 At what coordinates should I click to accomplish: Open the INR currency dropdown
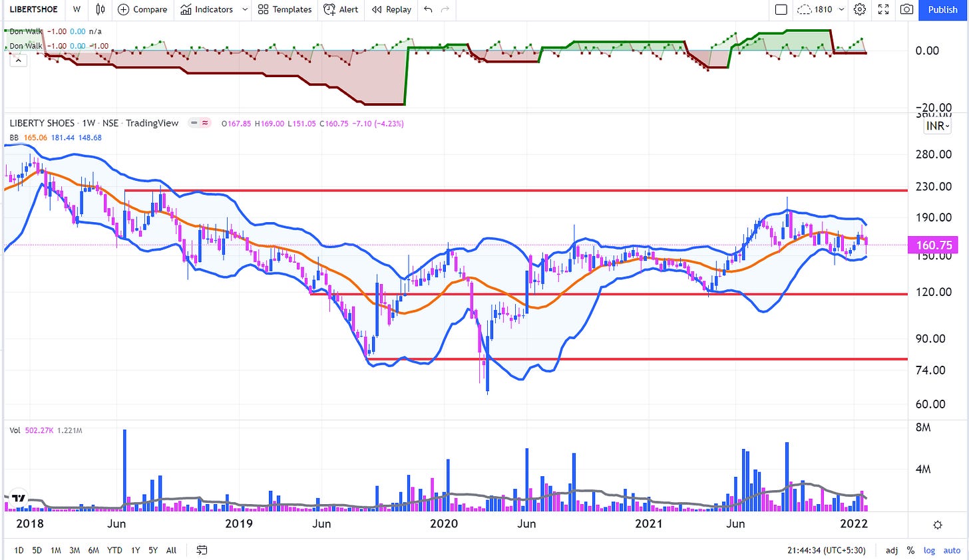click(938, 126)
